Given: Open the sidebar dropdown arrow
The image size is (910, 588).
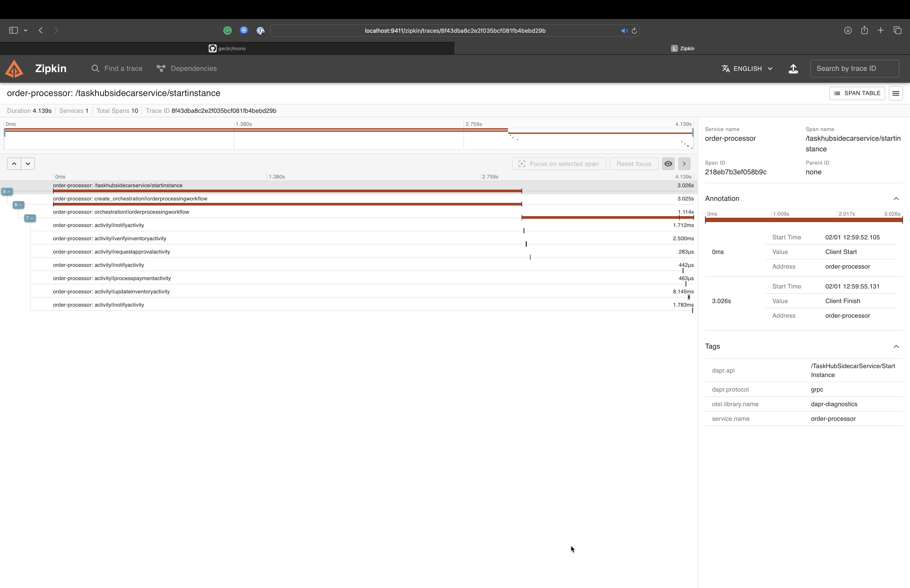Looking at the screenshot, I should [26, 31].
